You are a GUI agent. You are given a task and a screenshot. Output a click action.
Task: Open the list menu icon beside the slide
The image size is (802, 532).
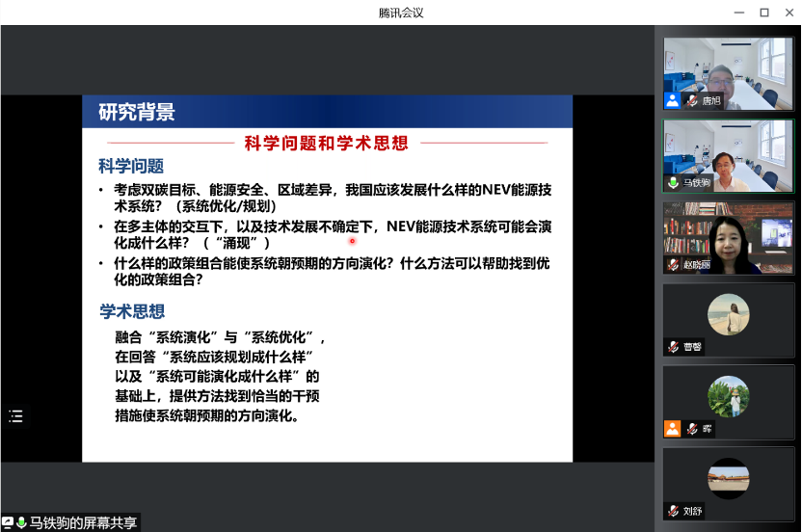click(15, 416)
